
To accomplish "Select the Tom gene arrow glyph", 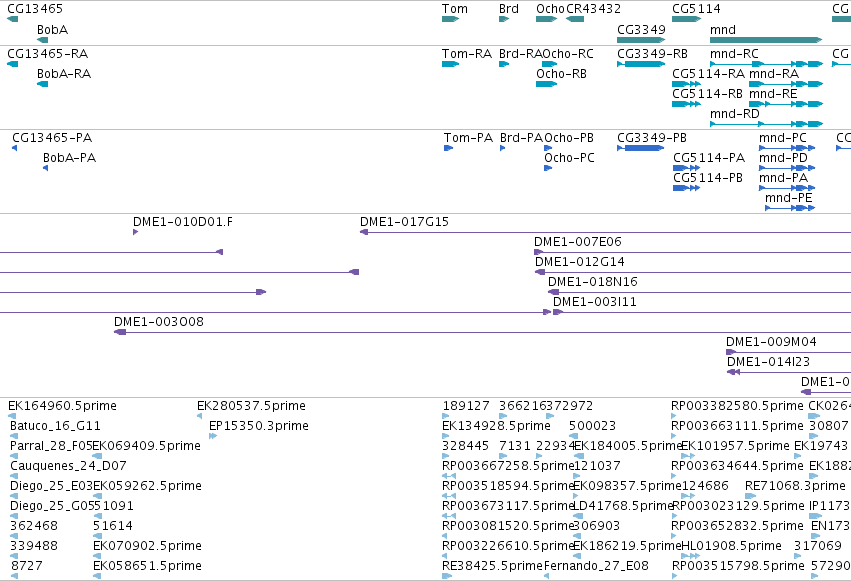I will 450,19.
